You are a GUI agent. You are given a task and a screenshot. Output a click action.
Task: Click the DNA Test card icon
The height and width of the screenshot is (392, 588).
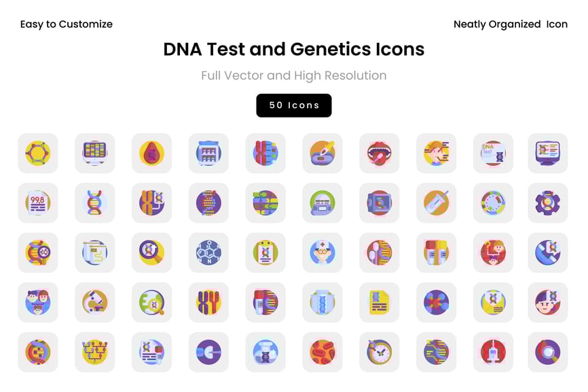(493, 153)
